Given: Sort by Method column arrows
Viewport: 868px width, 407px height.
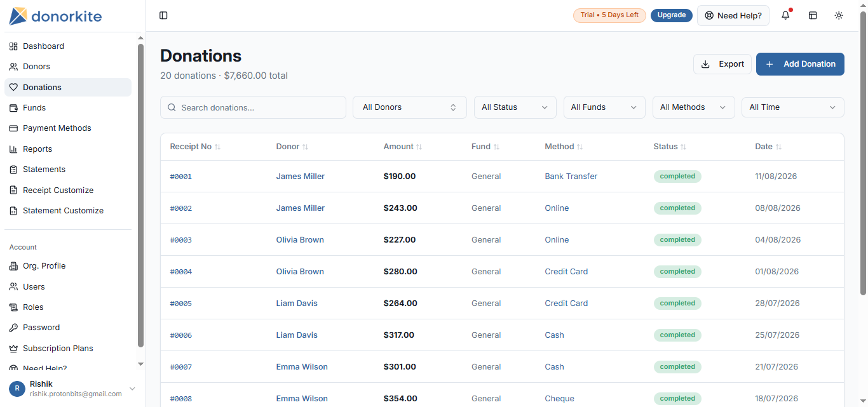Looking at the screenshot, I should pyautogui.click(x=580, y=147).
